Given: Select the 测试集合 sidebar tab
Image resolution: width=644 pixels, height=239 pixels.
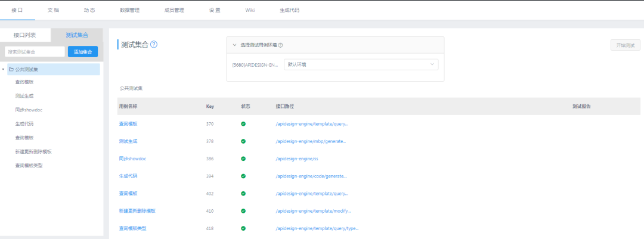Looking at the screenshot, I should coord(77,35).
